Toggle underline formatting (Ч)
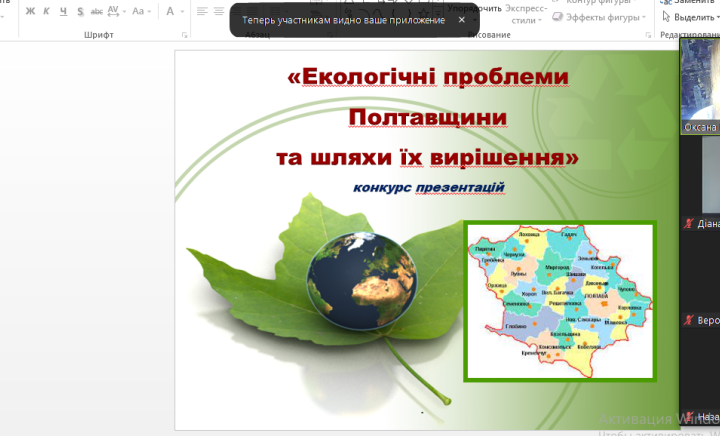 (63, 11)
